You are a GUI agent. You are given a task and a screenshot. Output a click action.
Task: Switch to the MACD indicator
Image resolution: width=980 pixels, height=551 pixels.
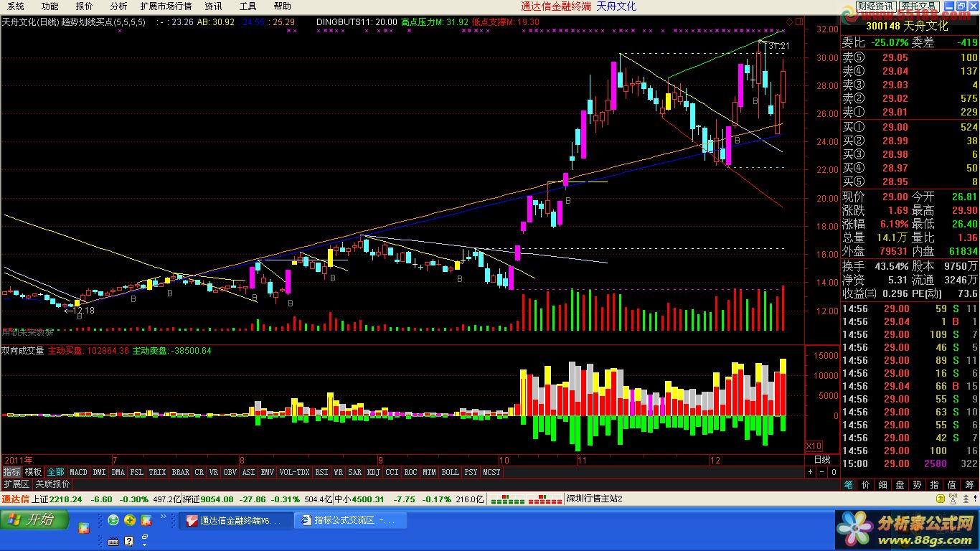(78, 472)
